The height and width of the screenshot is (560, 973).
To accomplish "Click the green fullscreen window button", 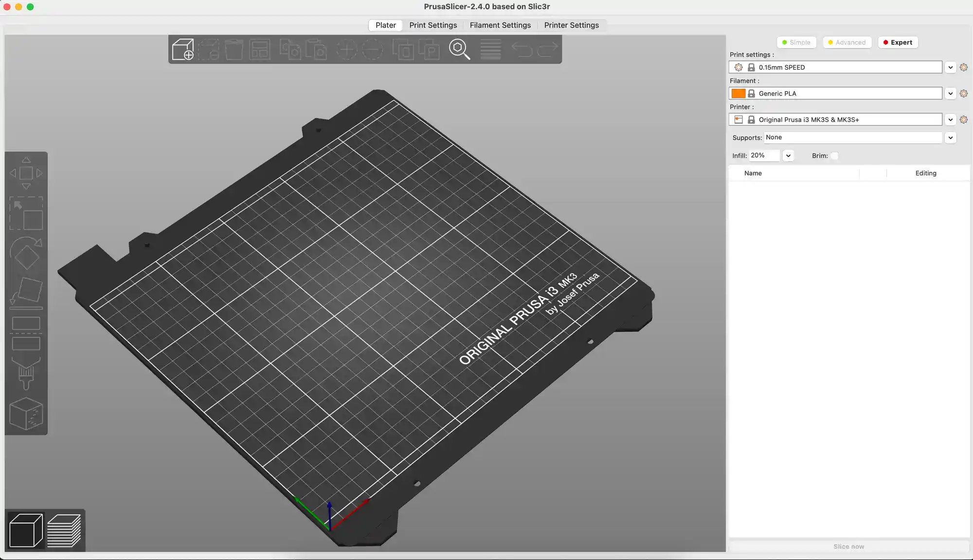I will click(x=30, y=7).
